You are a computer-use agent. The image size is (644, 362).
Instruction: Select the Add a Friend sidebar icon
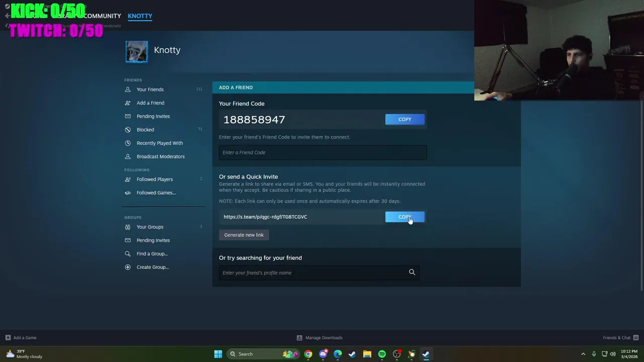tap(128, 103)
